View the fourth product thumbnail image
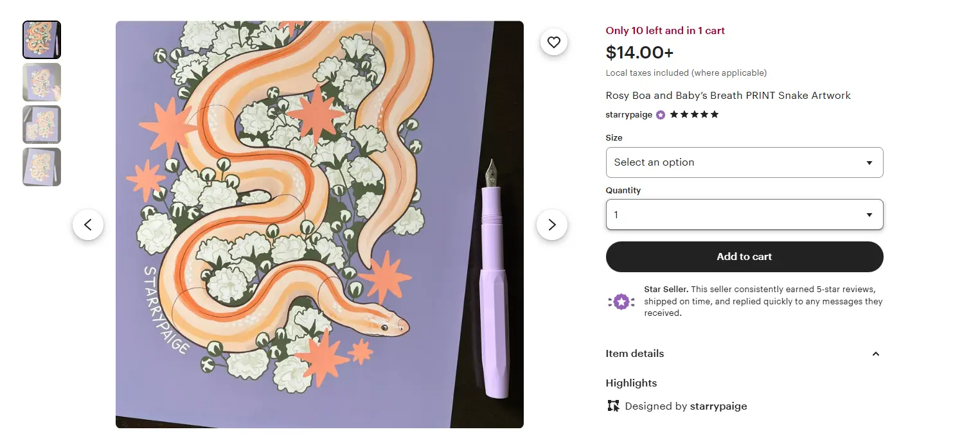 pyautogui.click(x=42, y=167)
